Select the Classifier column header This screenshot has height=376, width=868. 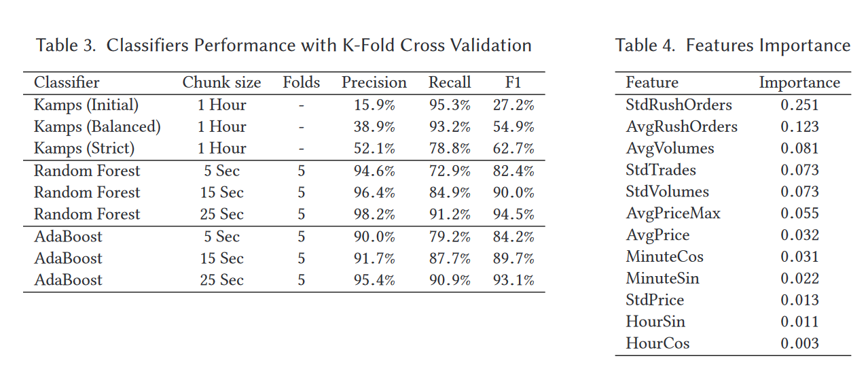click(x=67, y=83)
